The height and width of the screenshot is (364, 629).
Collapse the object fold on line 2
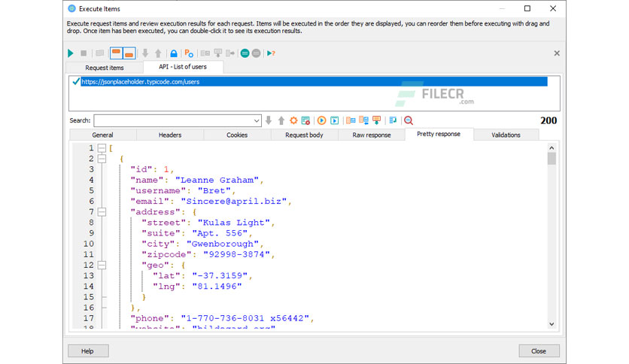coord(102,159)
